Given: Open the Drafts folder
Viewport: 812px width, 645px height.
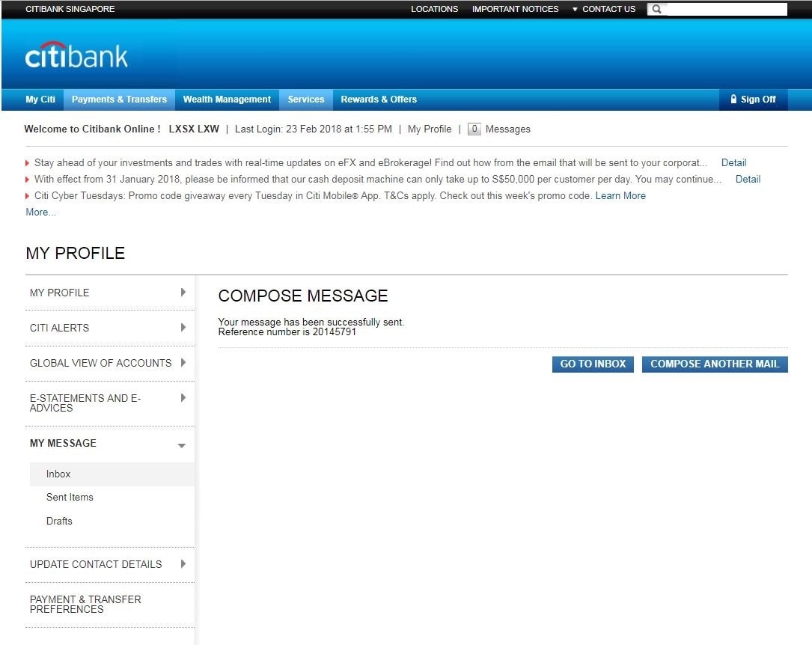Looking at the screenshot, I should pyautogui.click(x=59, y=522).
